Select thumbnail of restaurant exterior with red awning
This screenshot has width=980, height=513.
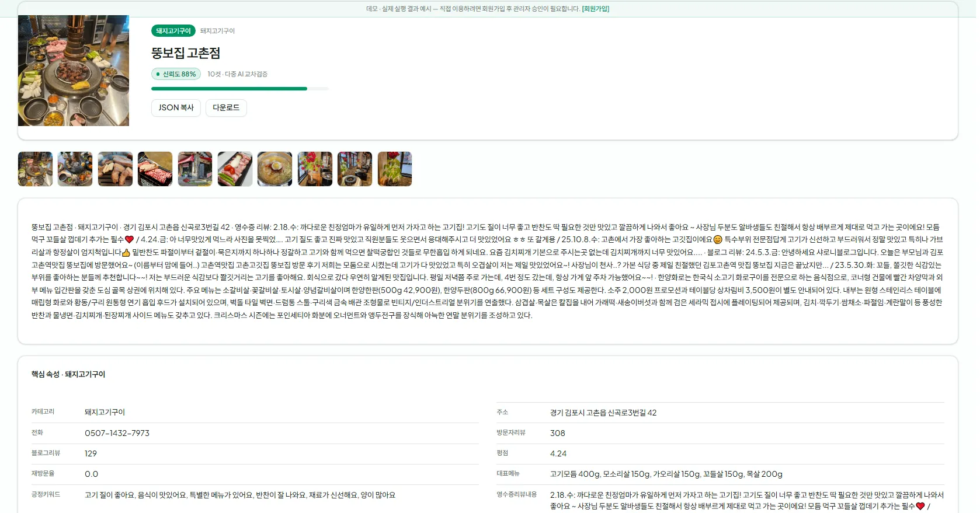pyautogui.click(x=195, y=169)
